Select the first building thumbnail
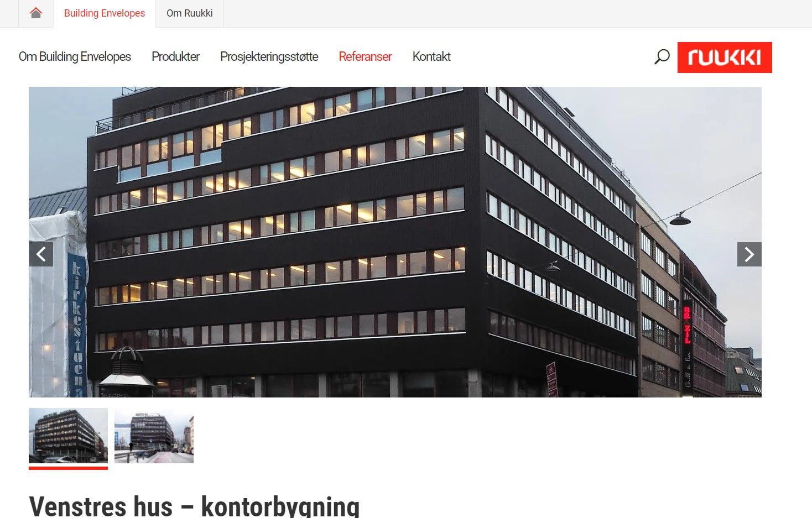Screen dimensions: 812x518 pyautogui.click(x=68, y=436)
